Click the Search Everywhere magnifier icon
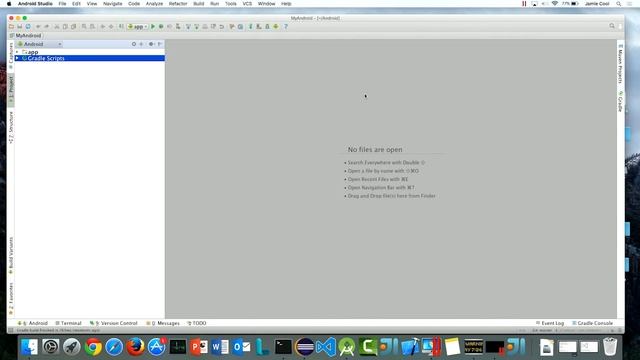This screenshot has height=360, width=640. point(612,26)
